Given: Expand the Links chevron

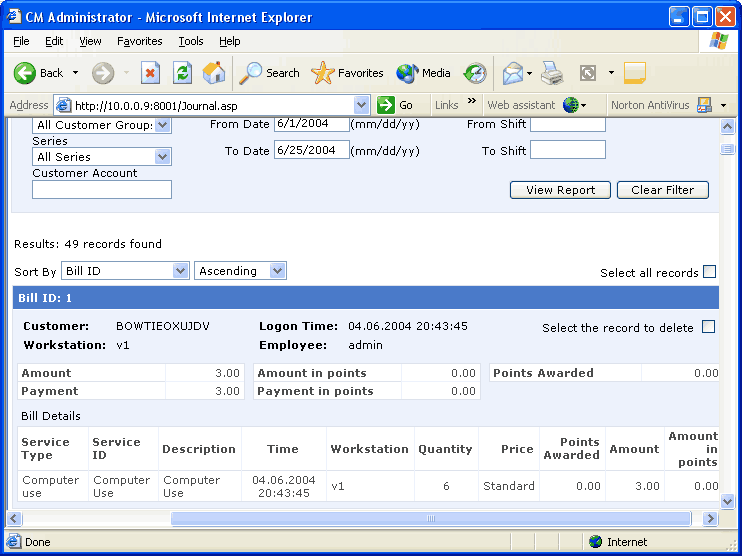Looking at the screenshot, I should (472, 100).
